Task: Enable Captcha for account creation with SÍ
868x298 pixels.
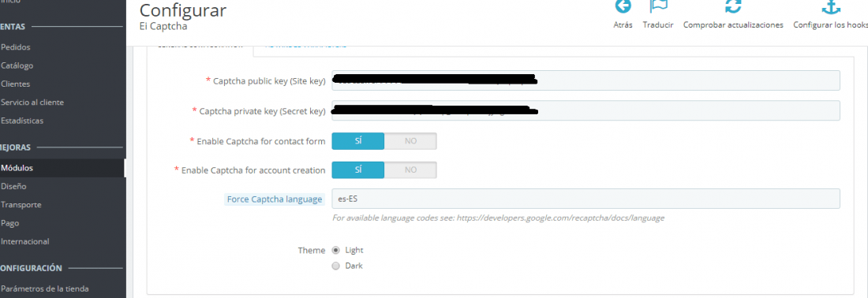Action: pyautogui.click(x=357, y=169)
